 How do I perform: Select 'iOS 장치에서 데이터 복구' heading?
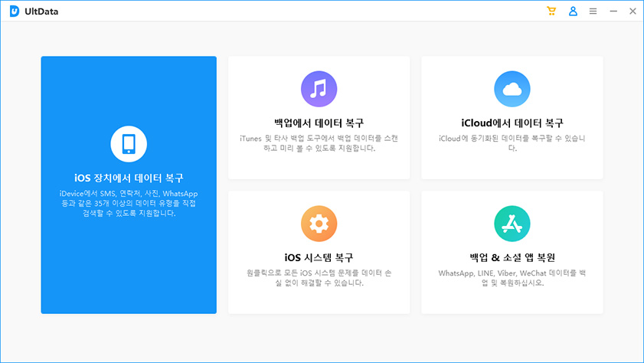coord(129,178)
